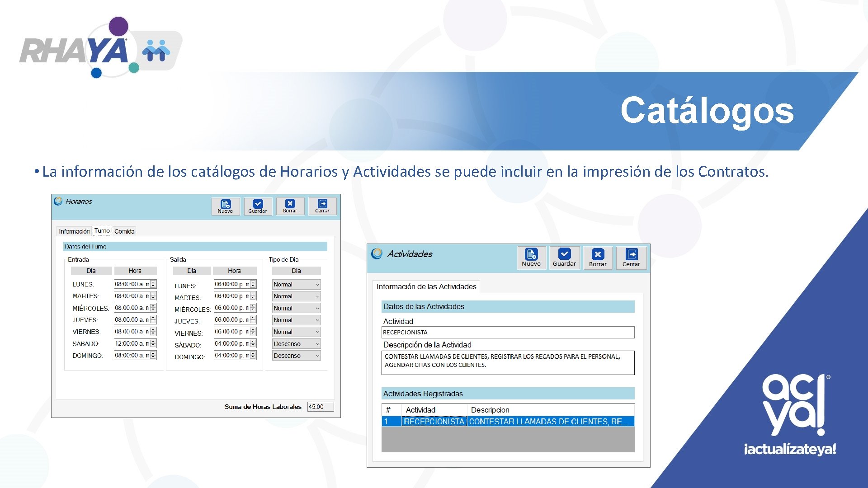Click Domingo salida time spinner
The image size is (868, 488).
(253, 355)
